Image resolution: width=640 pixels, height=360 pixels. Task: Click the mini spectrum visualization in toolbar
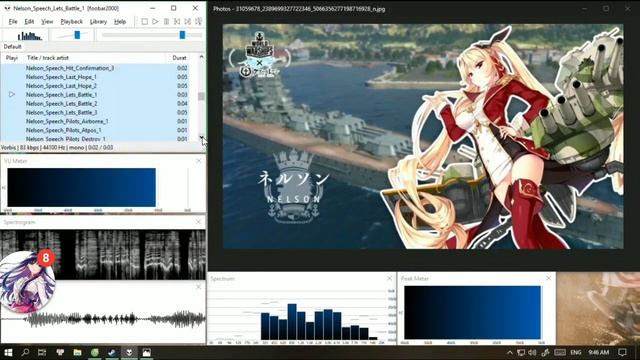[x=29, y=36]
